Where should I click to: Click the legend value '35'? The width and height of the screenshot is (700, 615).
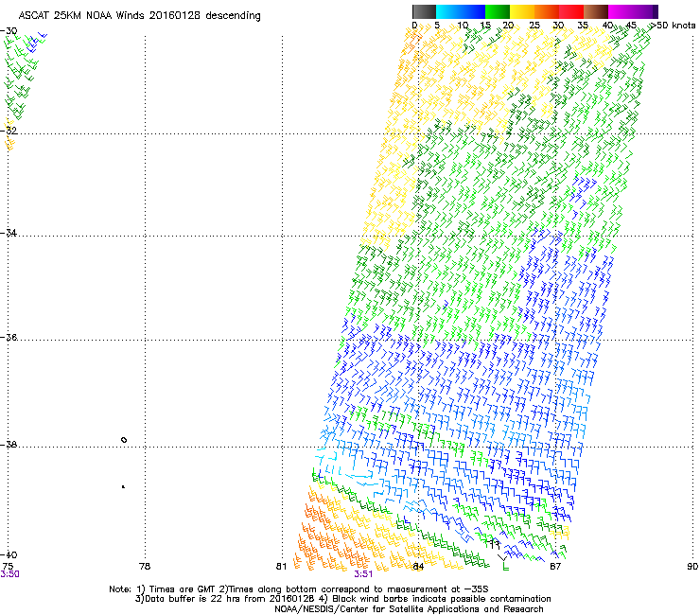(583, 26)
